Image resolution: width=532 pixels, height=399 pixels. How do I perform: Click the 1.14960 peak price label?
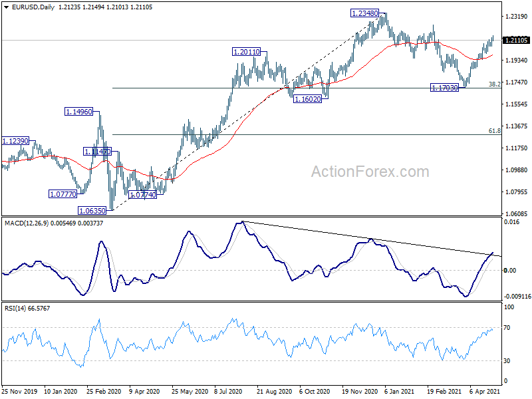coord(78,112)
